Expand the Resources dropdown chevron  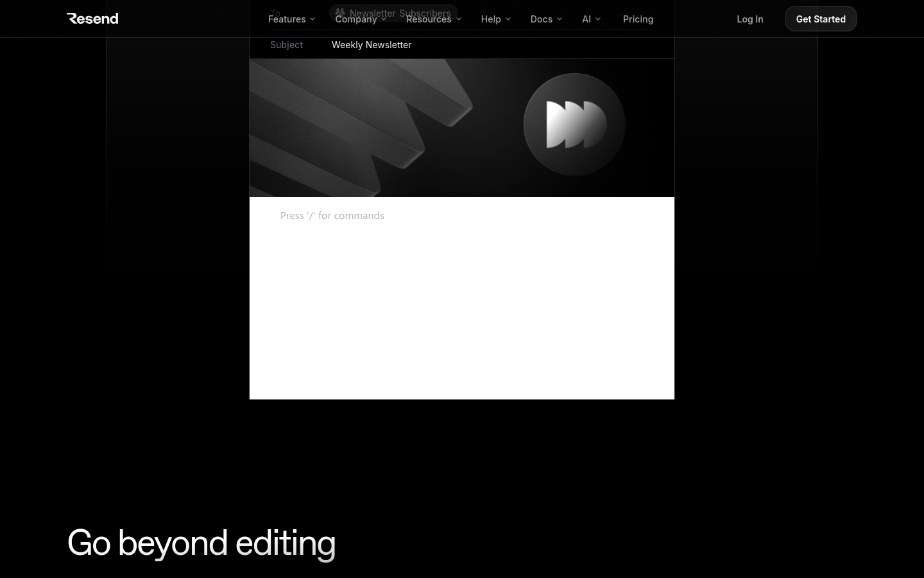[x=458, y=19]
